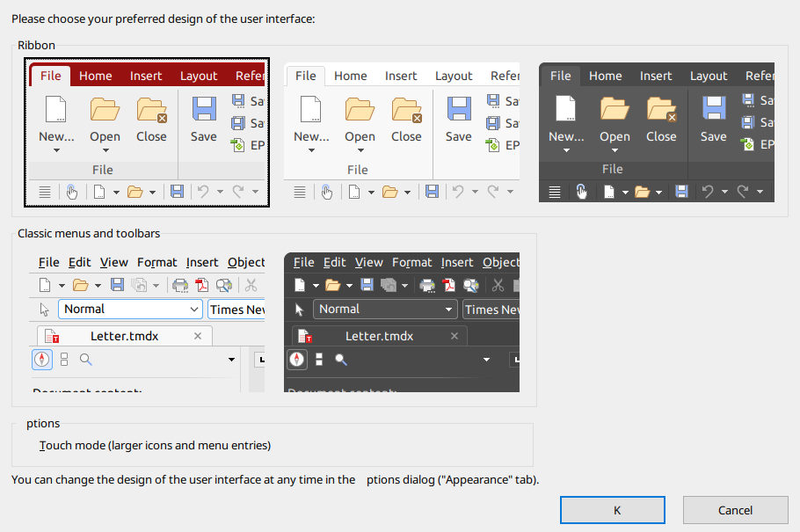Click the compass navigation icon in the light classic preview
This screenshot has height=532, width=800.
click(42, 359)
